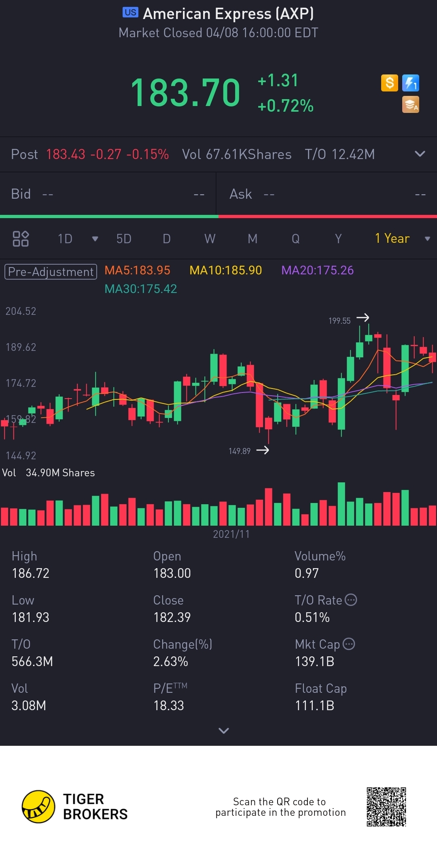Tap the +0.72% change value

click(x=286, y=106)
